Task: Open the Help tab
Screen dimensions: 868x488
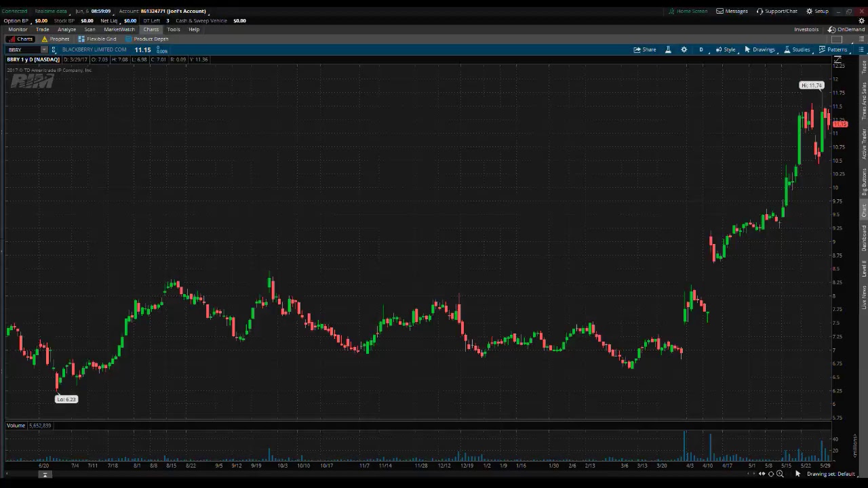Action: [194, 29]
